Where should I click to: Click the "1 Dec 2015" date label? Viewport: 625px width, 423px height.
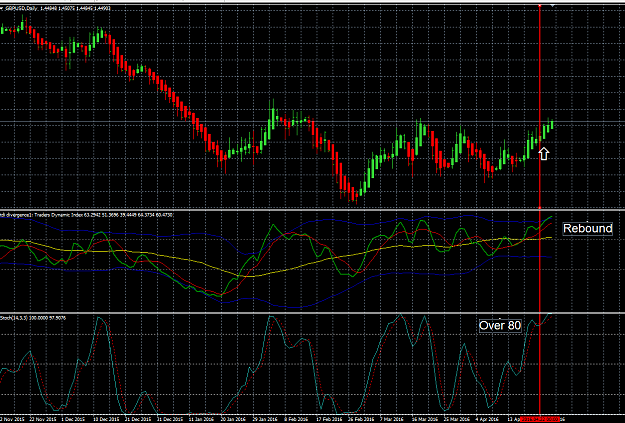73,419
